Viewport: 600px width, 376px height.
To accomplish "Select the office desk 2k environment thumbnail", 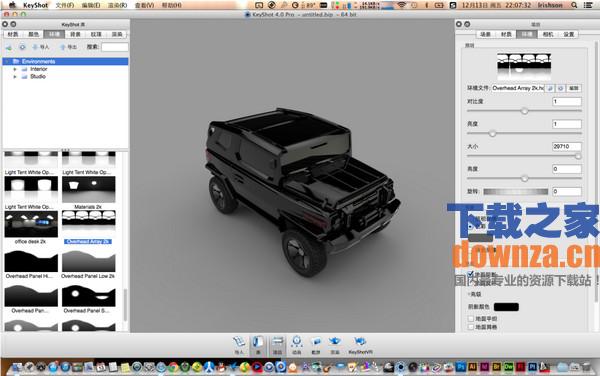I will (x=31, y=224).
